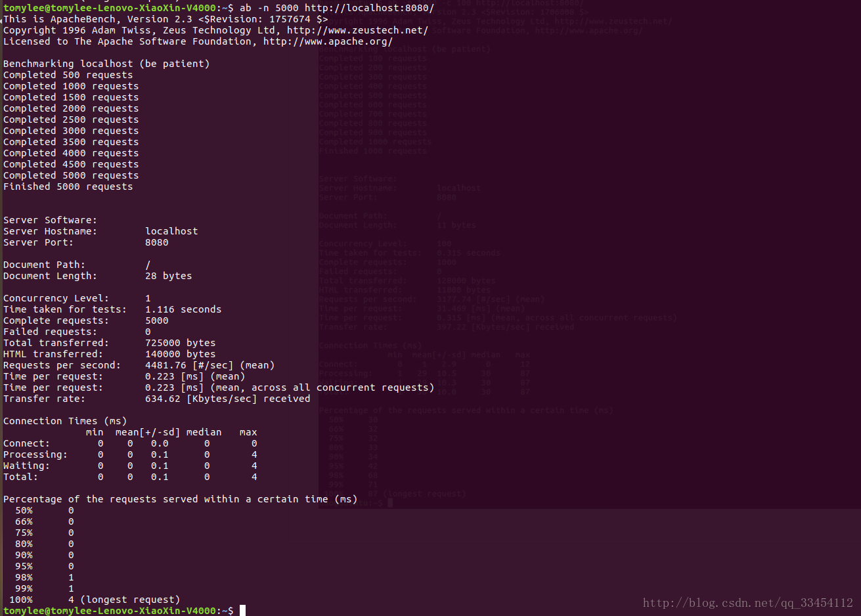Click the '80%' percentile row
The width and height of the screenshot is (861, 616).
pyautogui.click(x=44, y=544)
